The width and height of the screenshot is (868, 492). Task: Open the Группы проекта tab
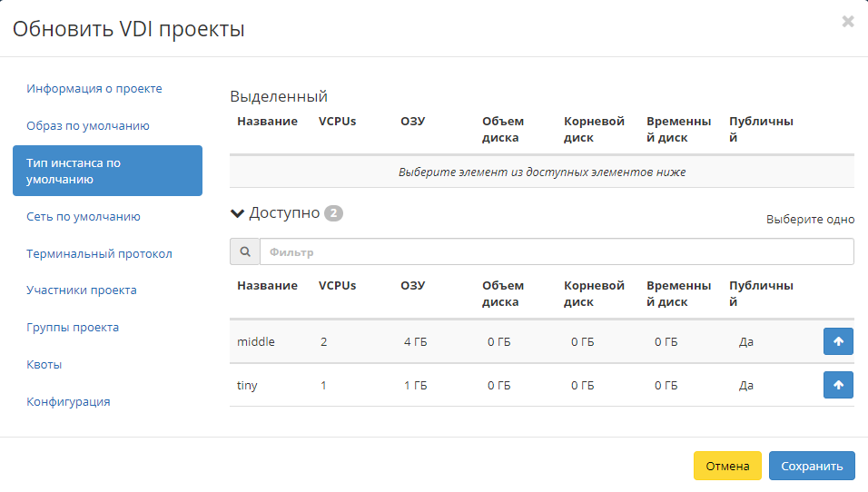[73, 328]
